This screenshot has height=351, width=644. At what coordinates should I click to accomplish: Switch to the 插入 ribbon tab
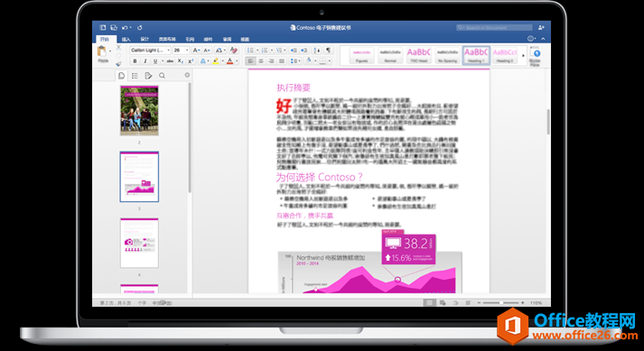pyautogui.click(x=126, y=40)
